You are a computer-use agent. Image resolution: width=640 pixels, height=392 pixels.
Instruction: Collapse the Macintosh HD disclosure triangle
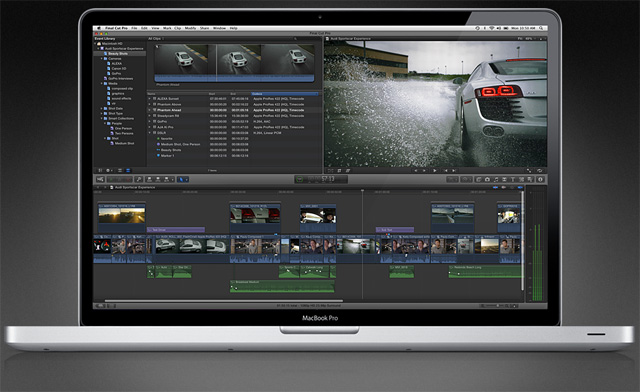point(96,43)
